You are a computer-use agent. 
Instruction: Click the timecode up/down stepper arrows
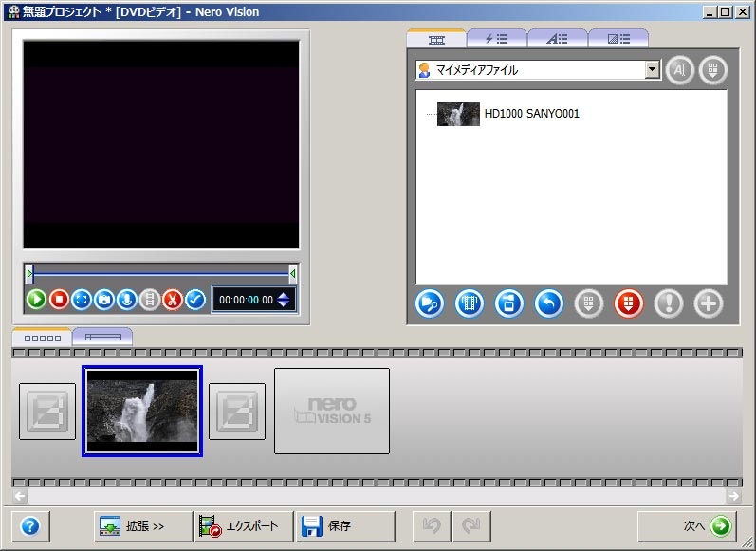[x=284, y=300]
